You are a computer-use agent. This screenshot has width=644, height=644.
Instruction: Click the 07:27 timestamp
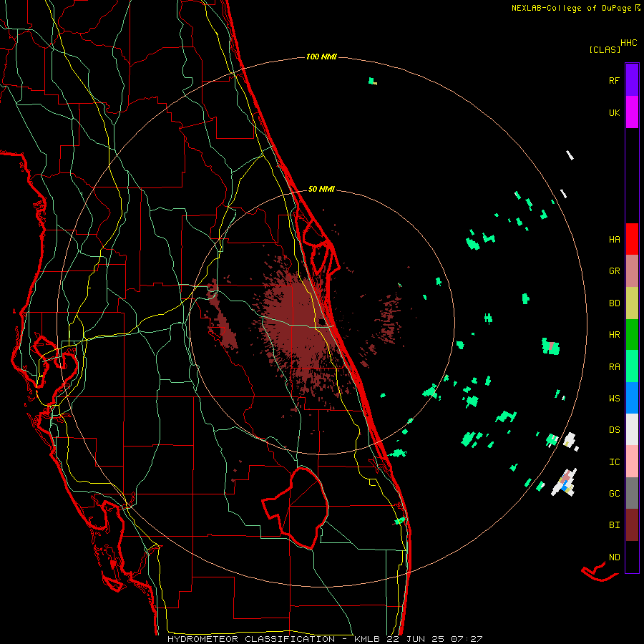pyautogui.click(x=467, y=639)
